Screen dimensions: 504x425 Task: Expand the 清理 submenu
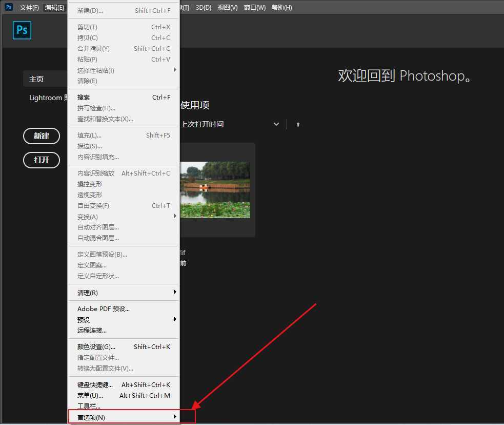click(87, 293)
